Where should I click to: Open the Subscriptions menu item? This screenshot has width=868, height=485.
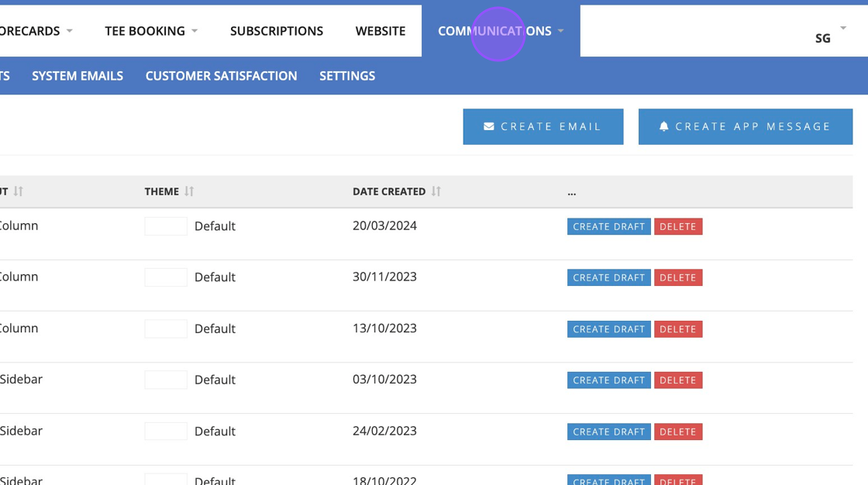[277, 31]
